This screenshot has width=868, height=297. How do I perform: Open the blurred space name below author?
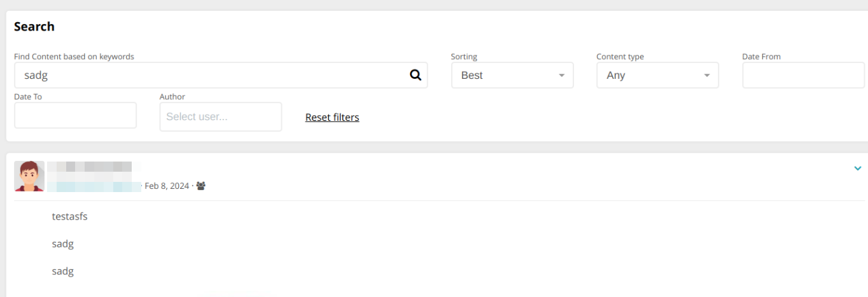point(94,186)
